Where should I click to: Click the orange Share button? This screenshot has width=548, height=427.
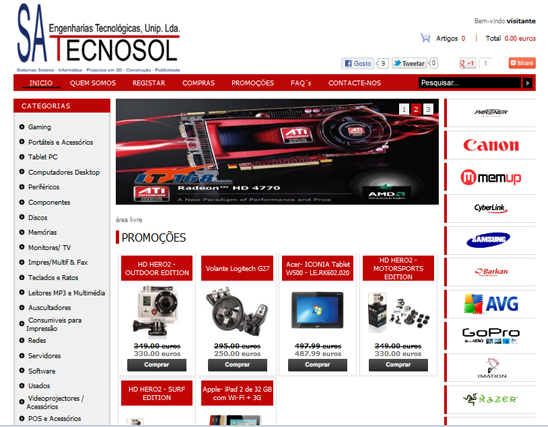(x=522, y=63)
